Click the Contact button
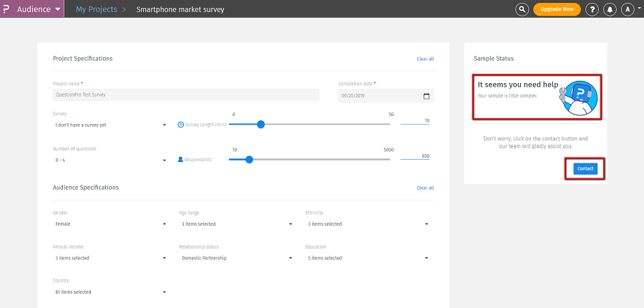The height and width of the screenshot is (308, 644). click(x=585, y=168)
